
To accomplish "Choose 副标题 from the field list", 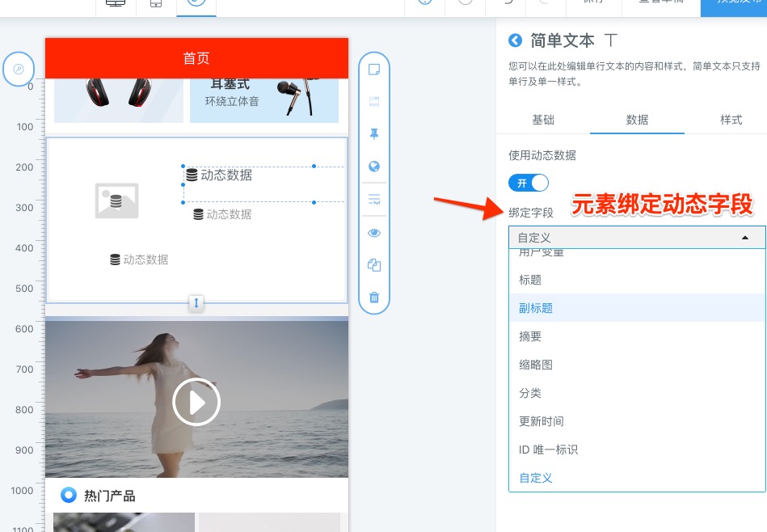I will (638, 308).
